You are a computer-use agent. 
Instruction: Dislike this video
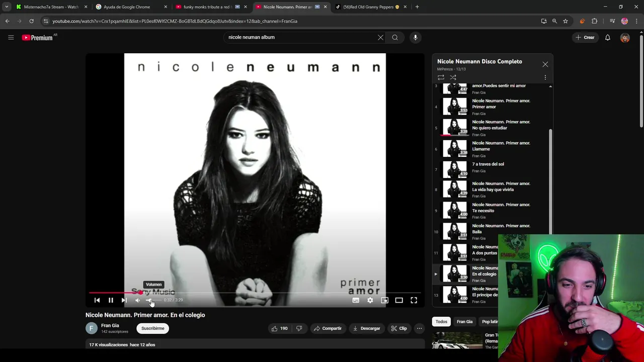tap(299, 328)
